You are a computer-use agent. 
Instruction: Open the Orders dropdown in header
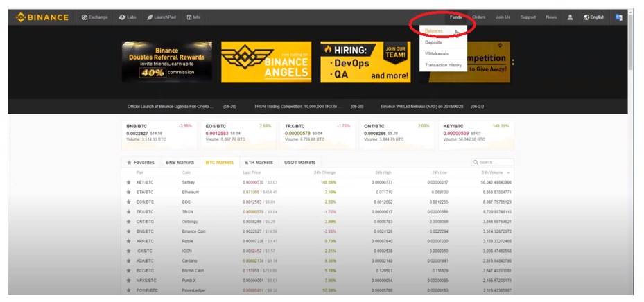pos(478,17)
